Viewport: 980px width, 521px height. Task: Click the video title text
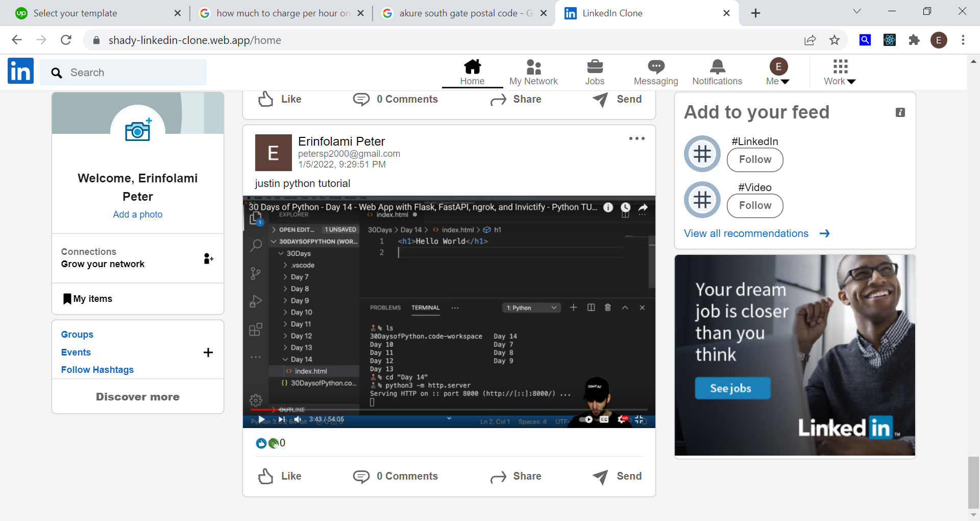pos(423,207)
